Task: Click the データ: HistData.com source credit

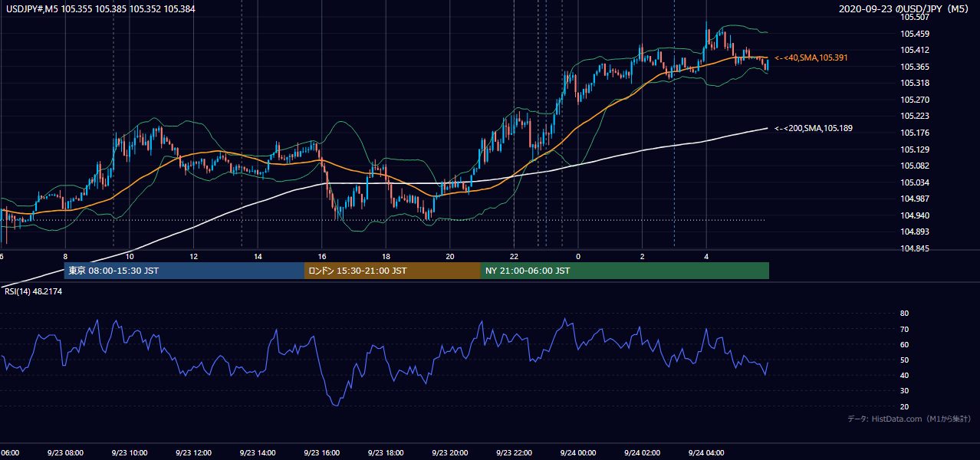Action: [909, 419]
